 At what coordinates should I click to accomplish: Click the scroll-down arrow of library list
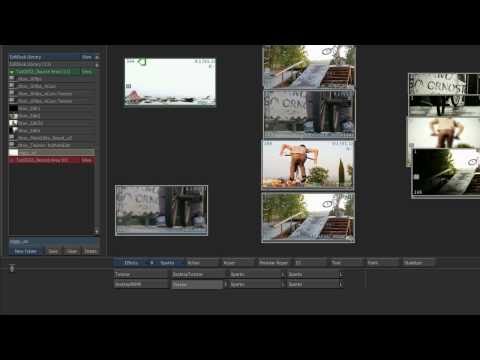(x=97, y=231)
